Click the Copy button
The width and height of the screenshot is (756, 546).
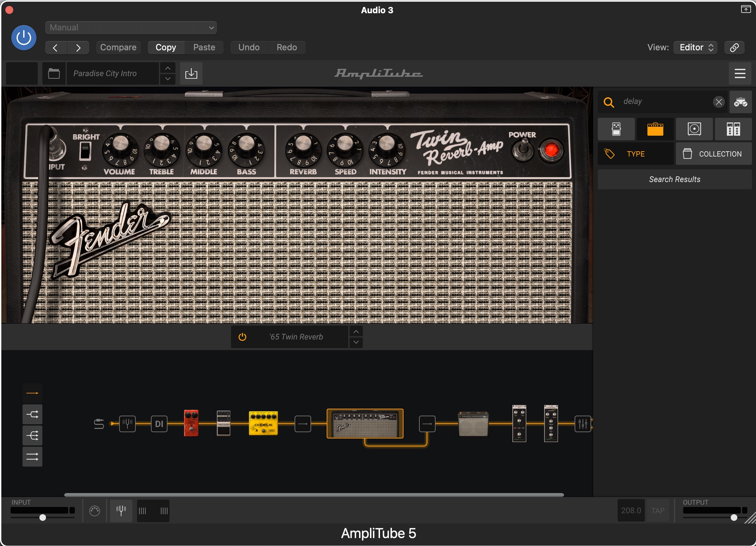pyautogui.click(x=166, y=48)
